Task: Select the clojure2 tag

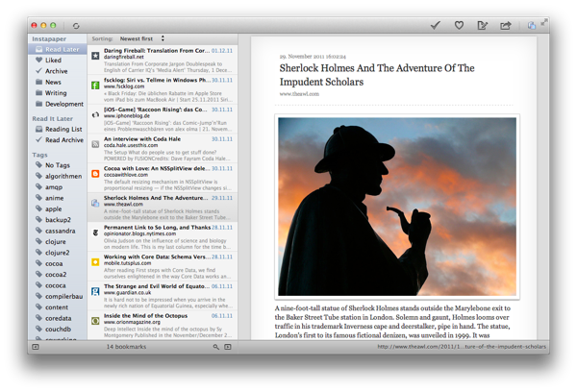Action: (58, 253)
